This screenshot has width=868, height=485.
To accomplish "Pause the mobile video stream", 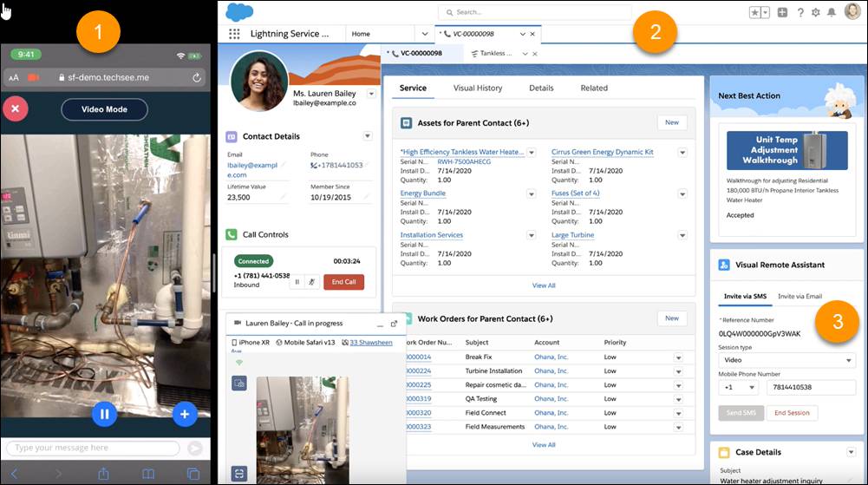I will 105,414.
